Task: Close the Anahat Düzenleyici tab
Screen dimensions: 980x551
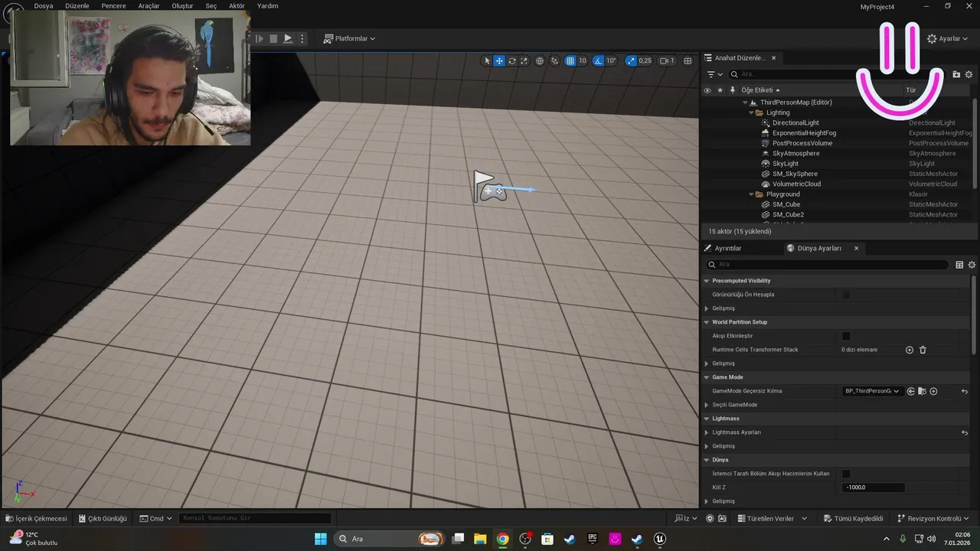Action: [x=773, y=58]
